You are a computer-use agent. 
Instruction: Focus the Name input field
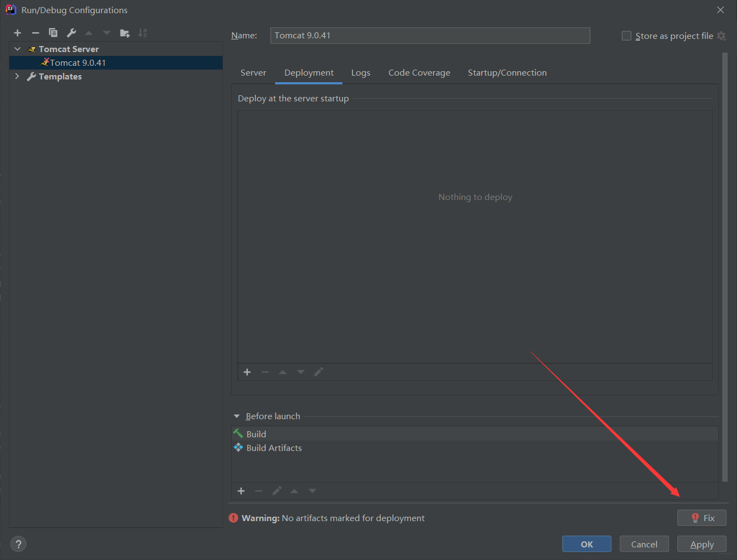[x=430, y=36]
